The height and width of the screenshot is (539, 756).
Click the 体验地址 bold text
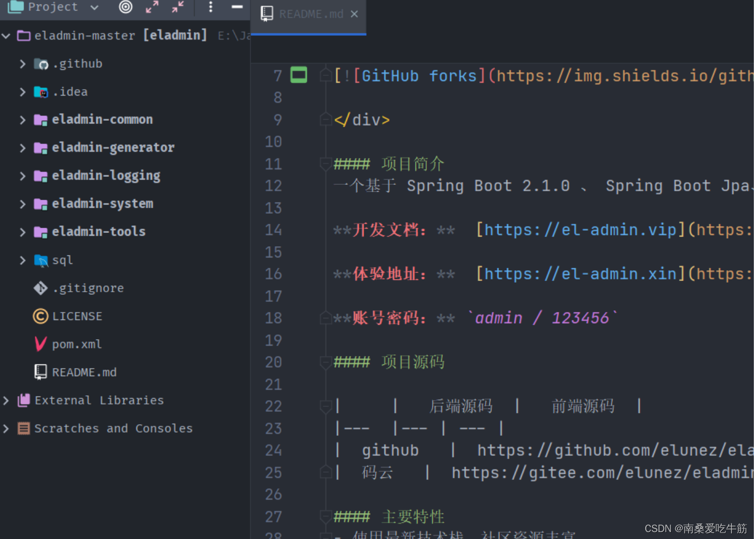[389, 275]
